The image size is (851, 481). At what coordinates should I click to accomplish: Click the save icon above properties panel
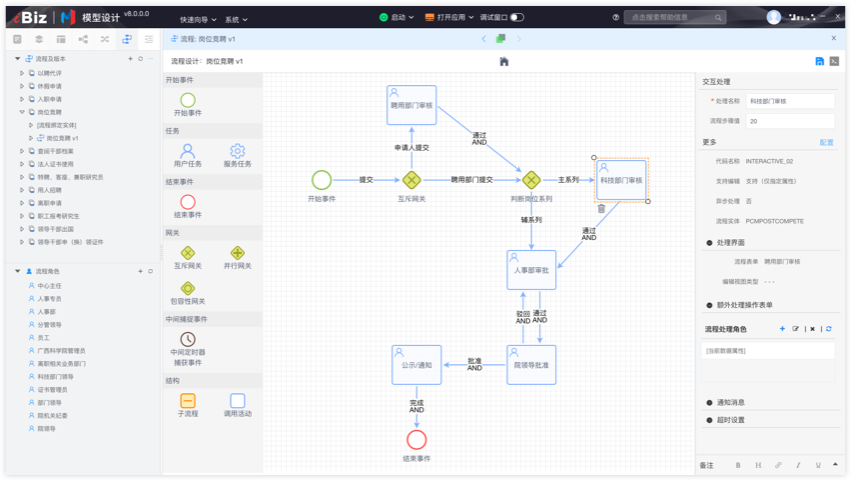[x=820, y=61]
